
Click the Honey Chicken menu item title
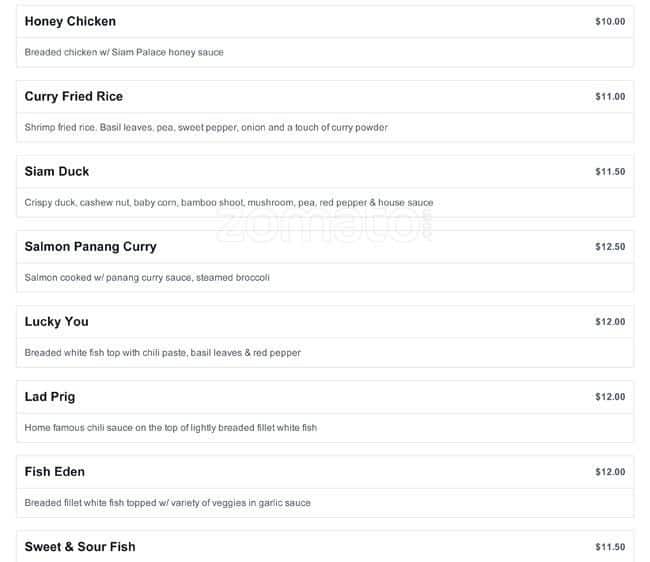70,21
